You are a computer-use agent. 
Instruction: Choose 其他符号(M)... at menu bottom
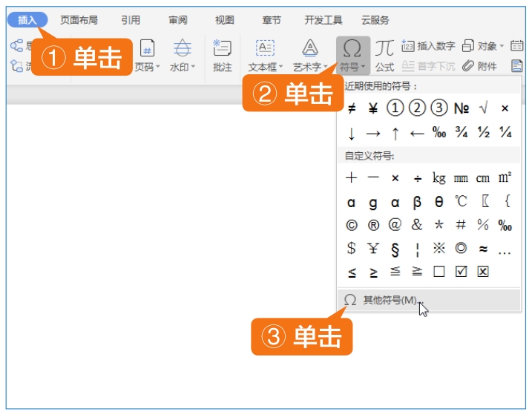pyautogui.click(x=429, y=300)
